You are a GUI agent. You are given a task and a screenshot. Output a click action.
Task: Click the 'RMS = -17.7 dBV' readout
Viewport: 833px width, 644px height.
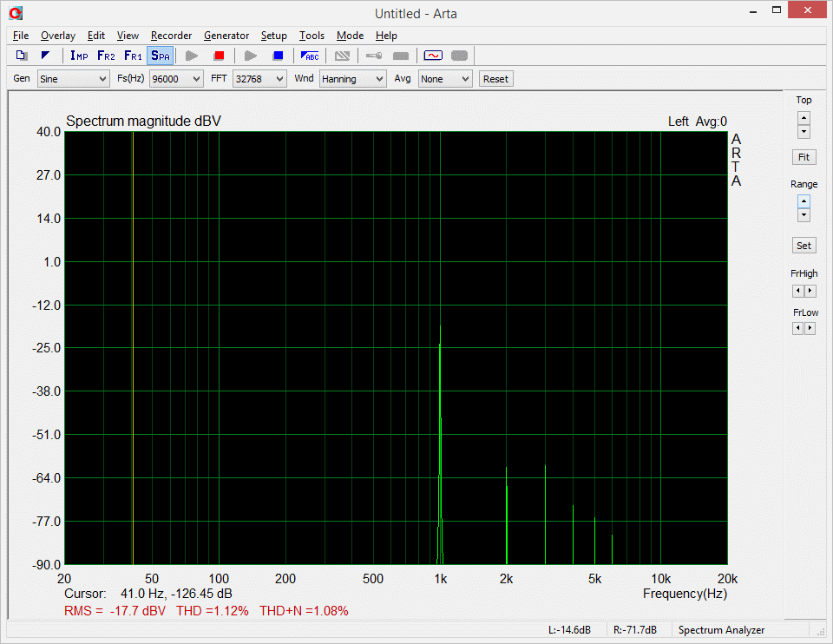point(115,611)
